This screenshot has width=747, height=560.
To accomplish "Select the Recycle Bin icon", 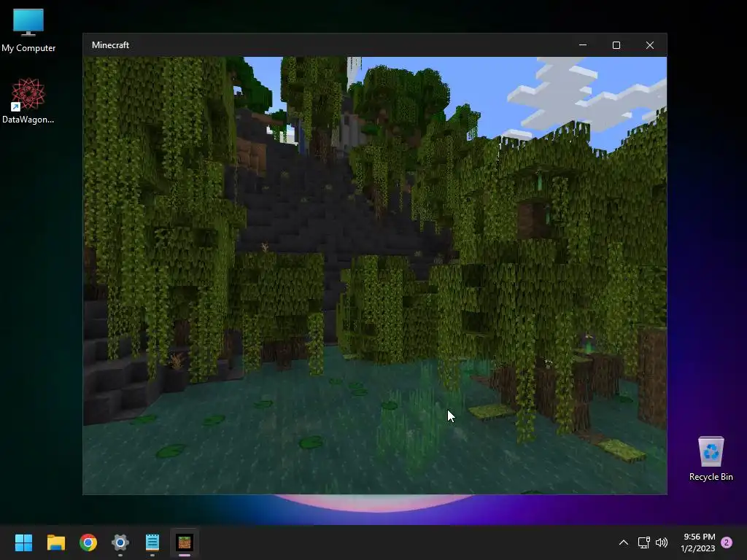I will click(x=711, y=459).
